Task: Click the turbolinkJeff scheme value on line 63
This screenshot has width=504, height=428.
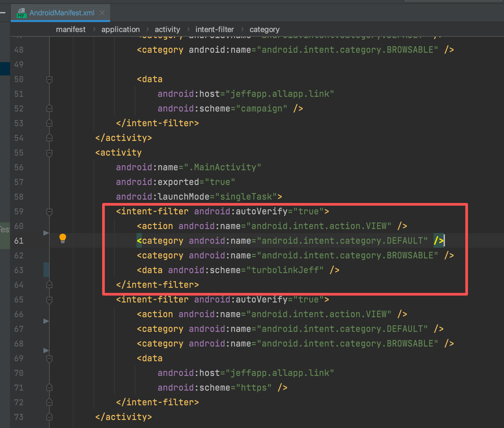Action: (x=287, y=270)
